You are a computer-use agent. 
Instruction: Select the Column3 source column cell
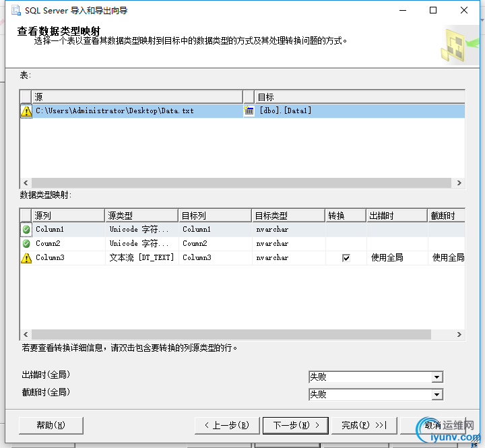tap(69, 258)
